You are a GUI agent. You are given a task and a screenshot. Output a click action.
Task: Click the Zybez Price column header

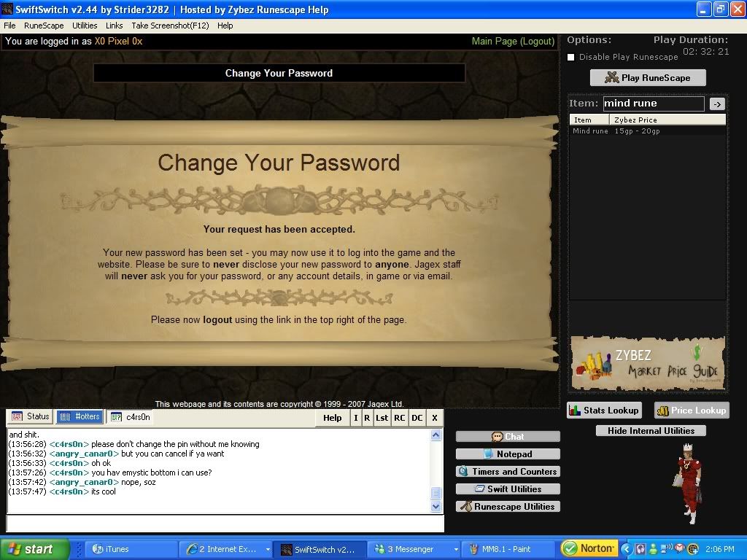click(667, 120)
